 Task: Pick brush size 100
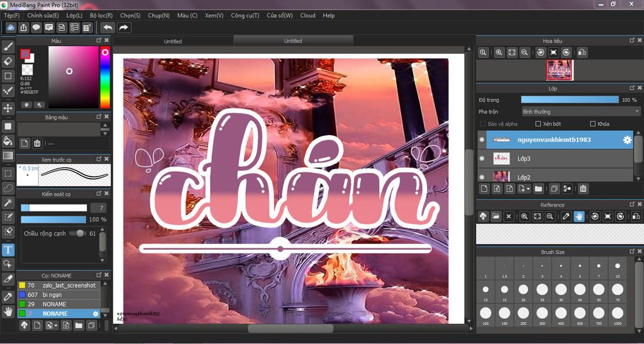pos(486,316)
